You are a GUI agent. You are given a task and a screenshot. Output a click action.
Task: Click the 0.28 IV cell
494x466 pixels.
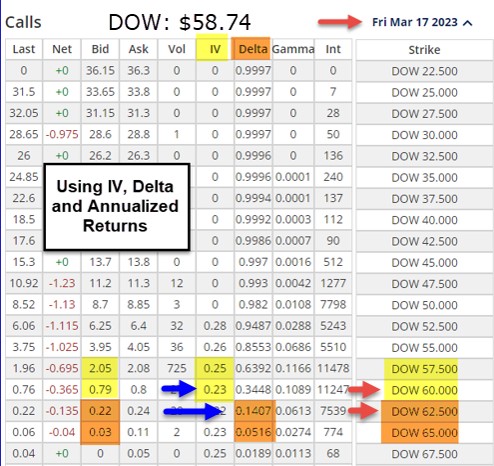215,326
